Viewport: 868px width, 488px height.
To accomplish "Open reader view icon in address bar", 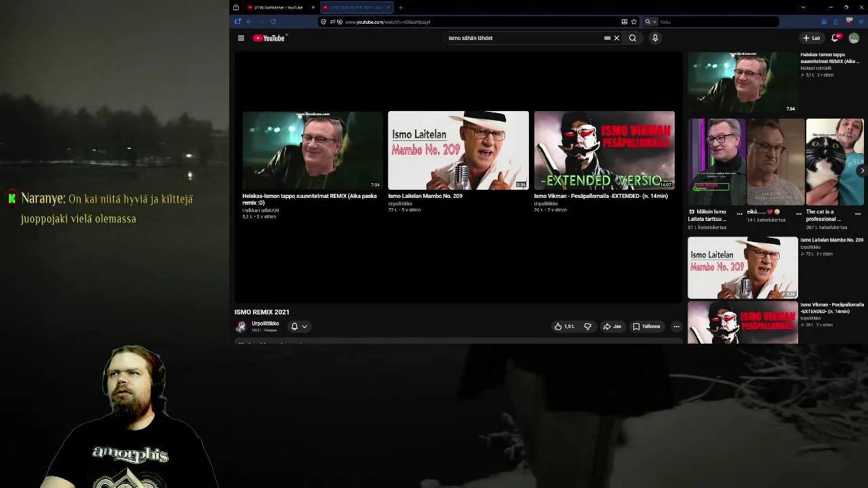I will 625,22.
